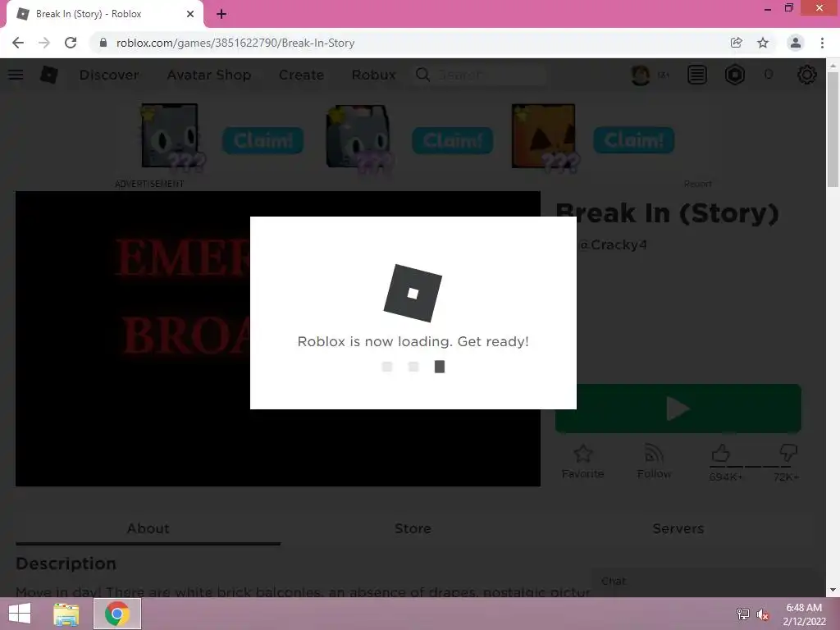Click the Robux hexagon balance icon

735,75
